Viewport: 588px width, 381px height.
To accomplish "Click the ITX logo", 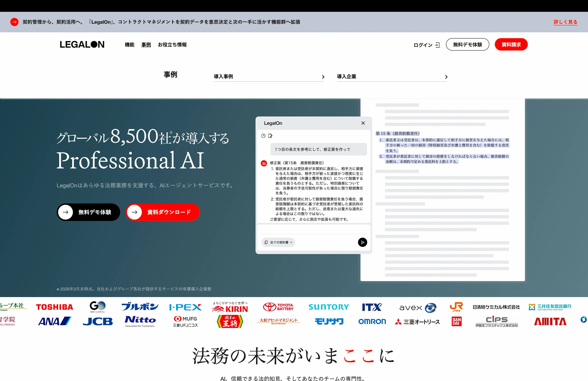I will [x=372, y=307].
